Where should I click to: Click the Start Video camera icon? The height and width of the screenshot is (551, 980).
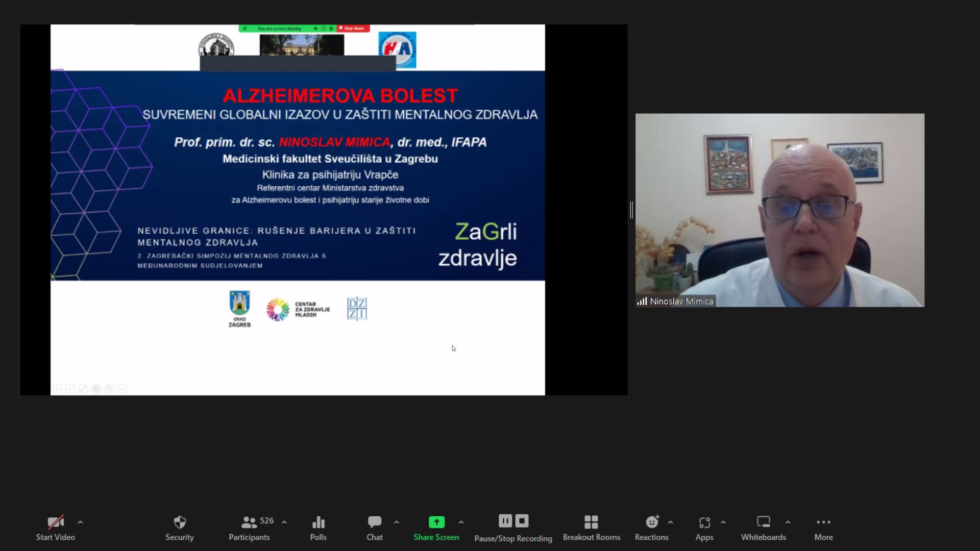(x=55, y=522)
